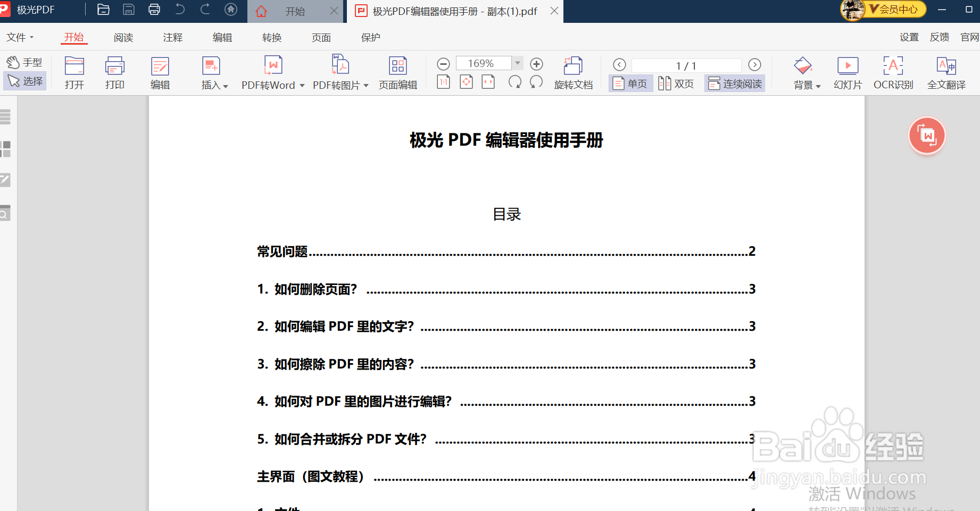This screenshot has height=511, width=980.
Task: Click the Full Translation (全文翻译) button
Action: coord(946,73)
